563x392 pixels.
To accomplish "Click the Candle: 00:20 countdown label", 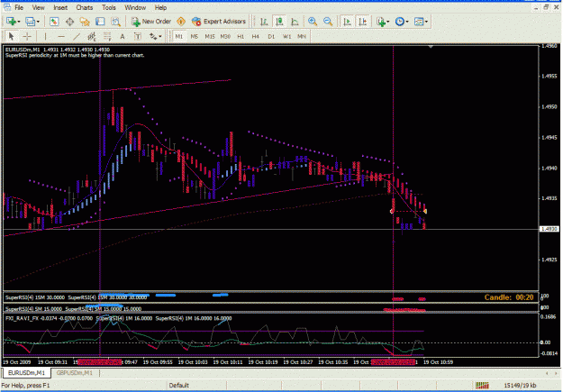I will [509, 297].
